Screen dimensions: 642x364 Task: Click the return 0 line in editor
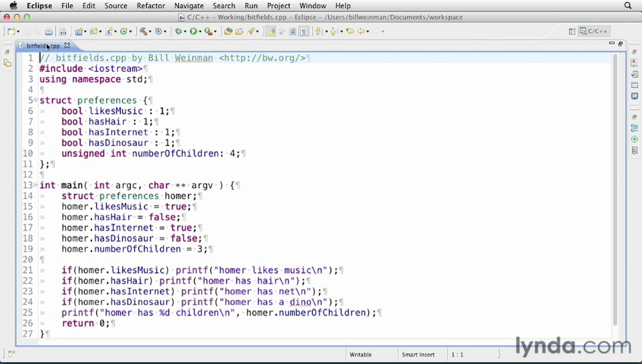click(85, 323)
